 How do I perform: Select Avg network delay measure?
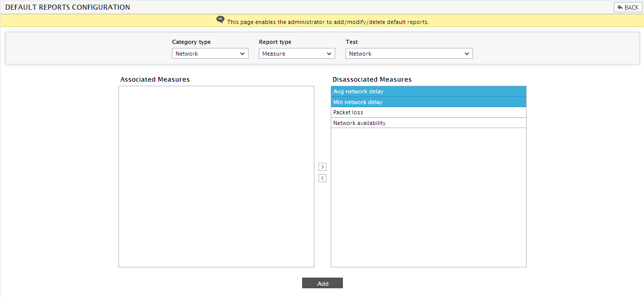[429, 91]
